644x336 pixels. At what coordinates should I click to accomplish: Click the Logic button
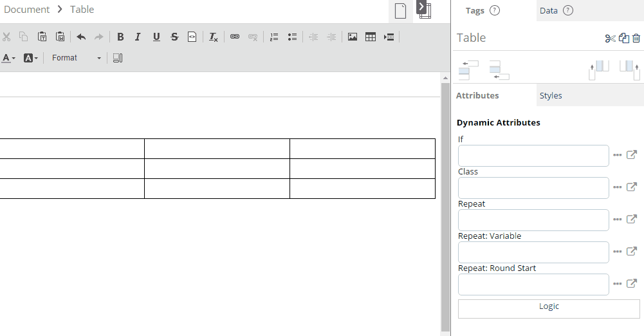[x=549, y=308]
